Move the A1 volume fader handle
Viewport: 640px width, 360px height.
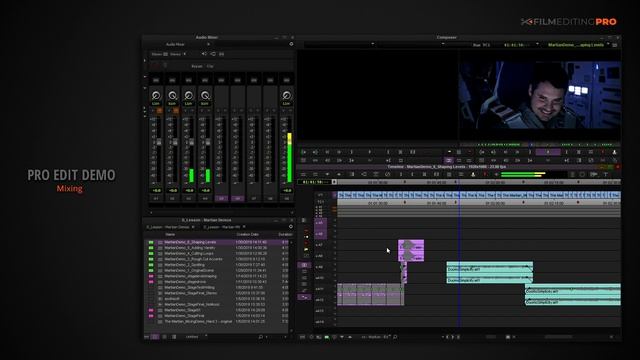coord(159,142)
